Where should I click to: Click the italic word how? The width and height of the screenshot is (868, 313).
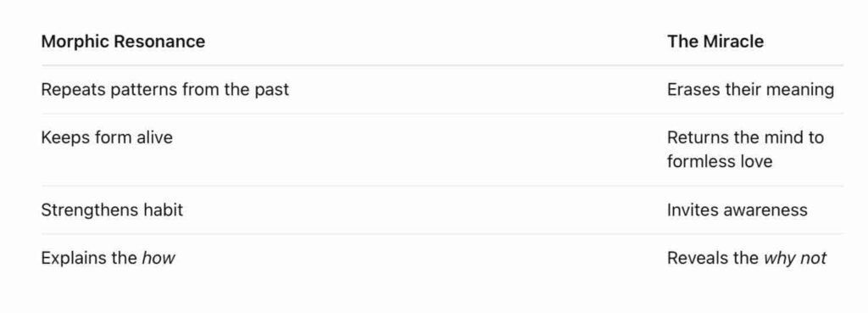click(159, 258)
